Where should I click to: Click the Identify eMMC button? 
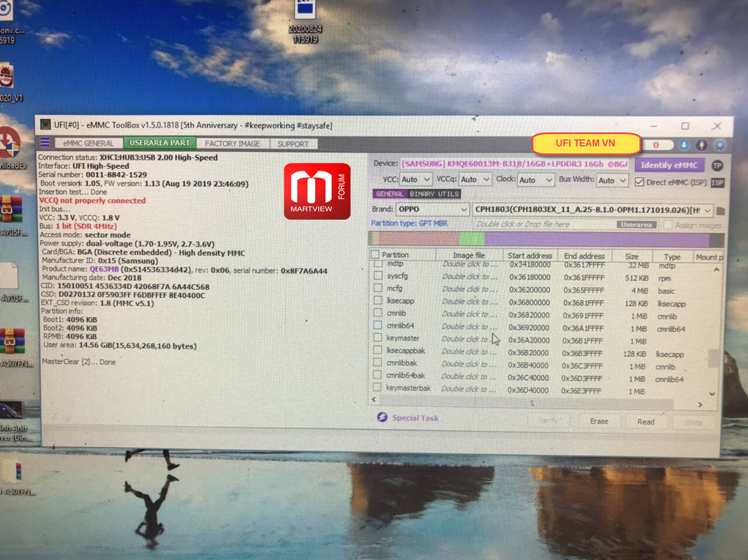669,165
